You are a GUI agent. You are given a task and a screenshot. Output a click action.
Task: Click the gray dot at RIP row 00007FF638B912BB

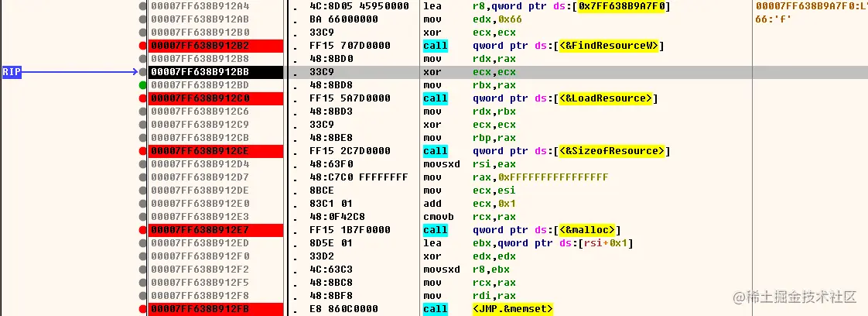tap(143, 72)
